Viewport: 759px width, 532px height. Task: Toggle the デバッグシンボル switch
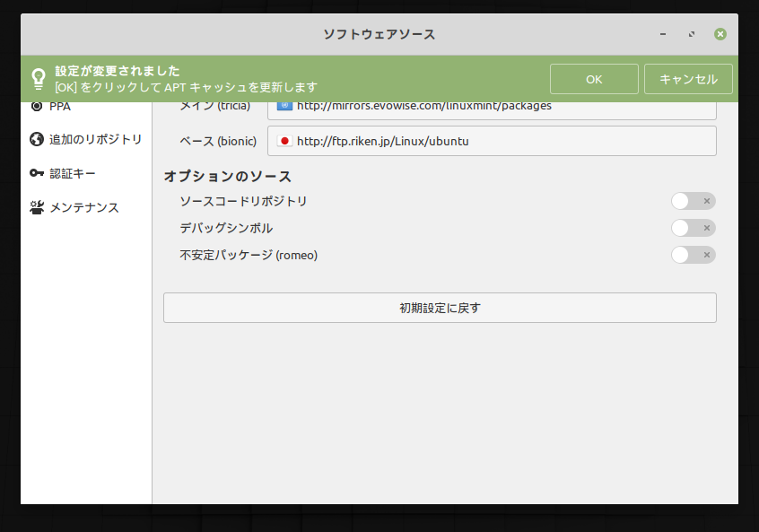point(694,228)
